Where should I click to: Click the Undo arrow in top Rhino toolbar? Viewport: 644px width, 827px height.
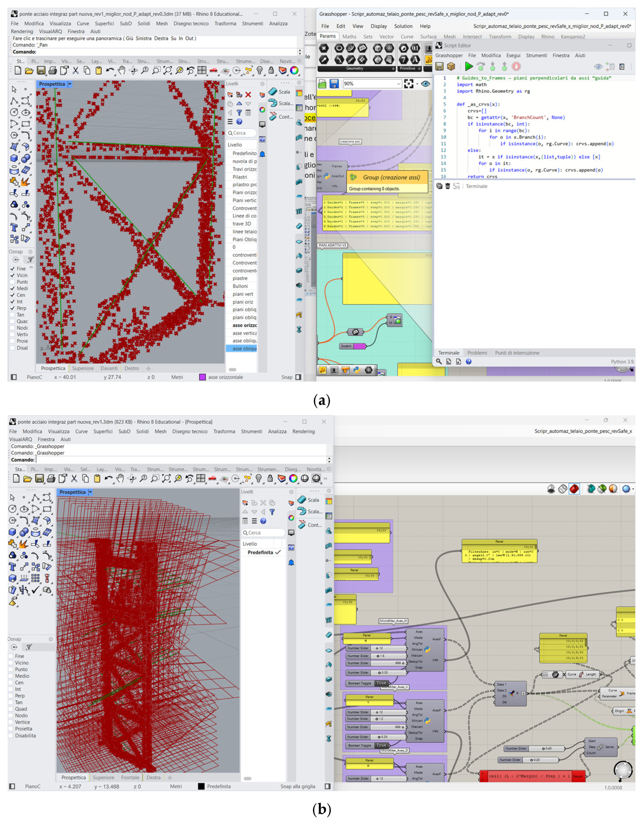(110, 71)
